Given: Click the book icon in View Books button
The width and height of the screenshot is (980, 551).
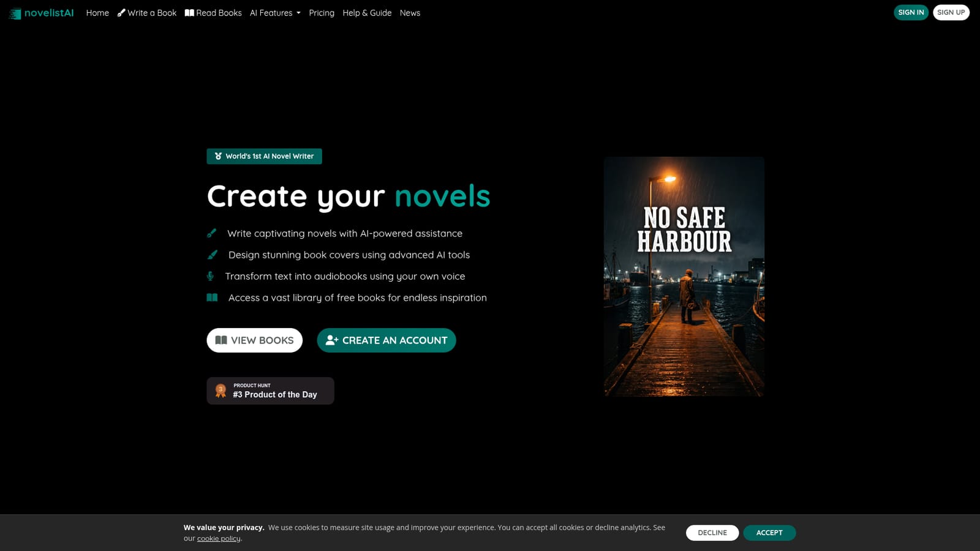Looking at the screenshot, I should pyautogui.click(x=221, y=340).
